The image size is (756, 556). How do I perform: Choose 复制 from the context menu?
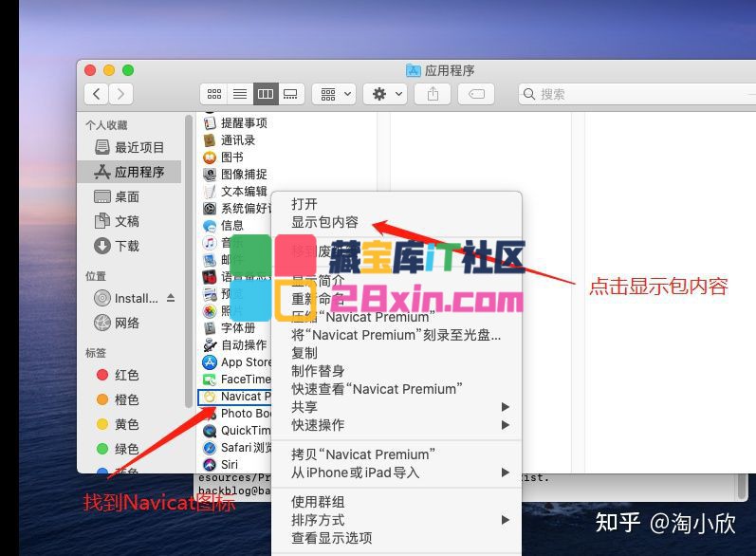pos(396,353)
